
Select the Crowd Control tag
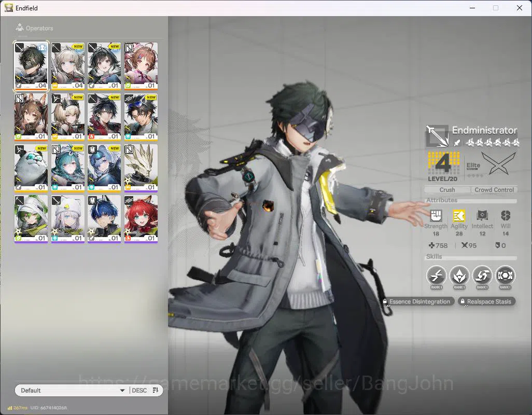click(494, 190)
